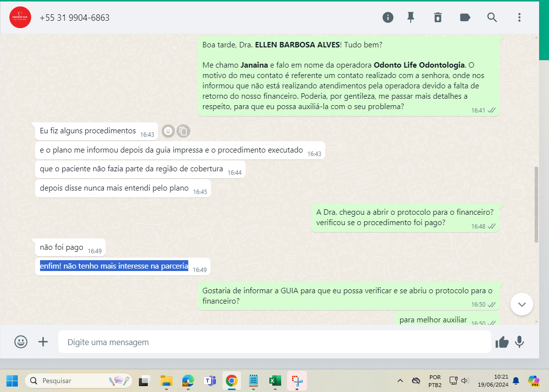Click the cloud sync tray icon
This screenshot has height=392, width=549.
click(416, 381)
